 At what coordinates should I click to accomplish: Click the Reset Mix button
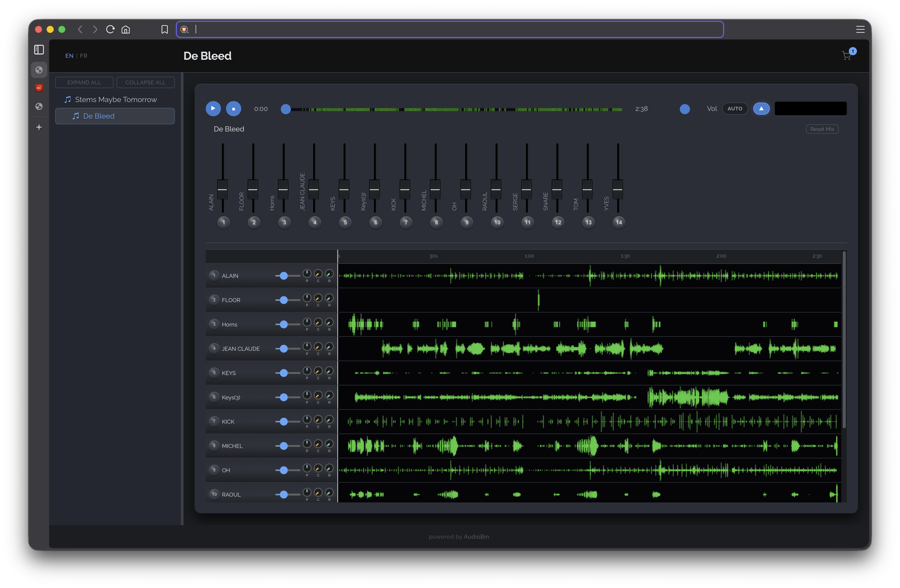tap(822, 129)
